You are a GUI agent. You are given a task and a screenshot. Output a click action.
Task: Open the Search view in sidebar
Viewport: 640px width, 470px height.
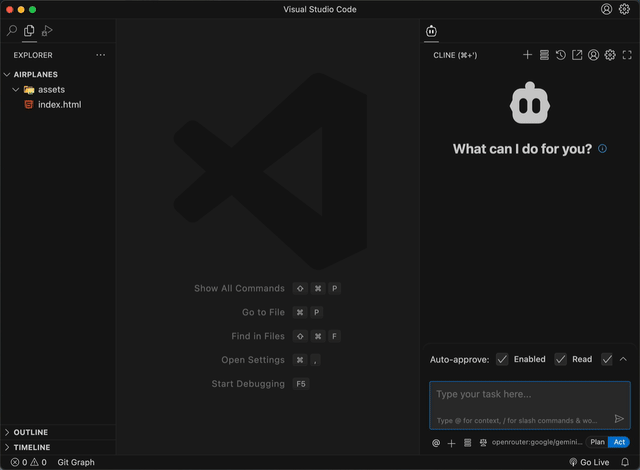click(x=12, y=31)
